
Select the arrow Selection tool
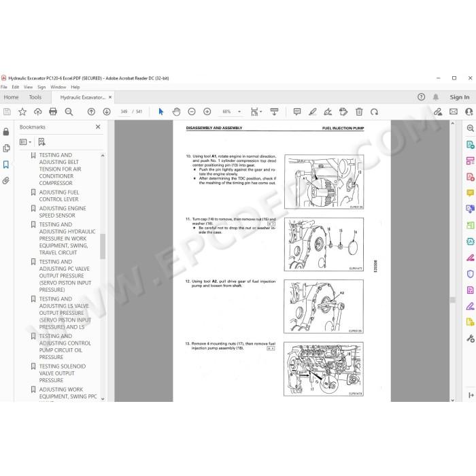pos(161,112)
